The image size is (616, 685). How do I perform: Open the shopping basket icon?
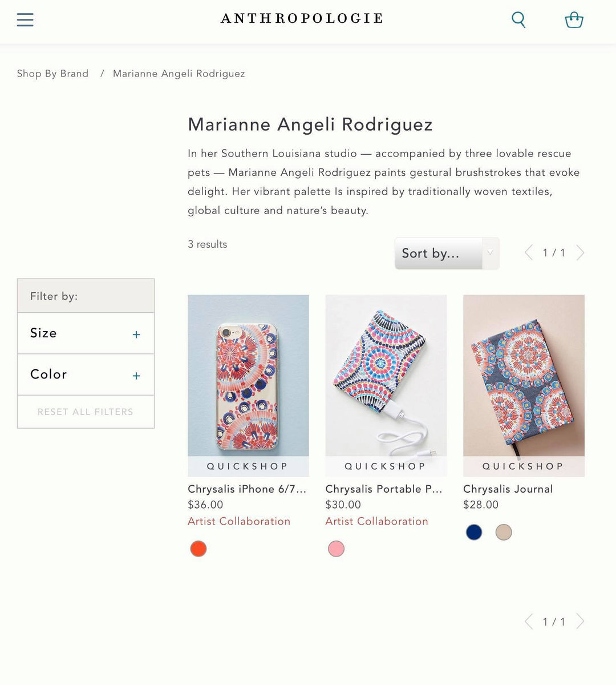[x=574, y=20]
